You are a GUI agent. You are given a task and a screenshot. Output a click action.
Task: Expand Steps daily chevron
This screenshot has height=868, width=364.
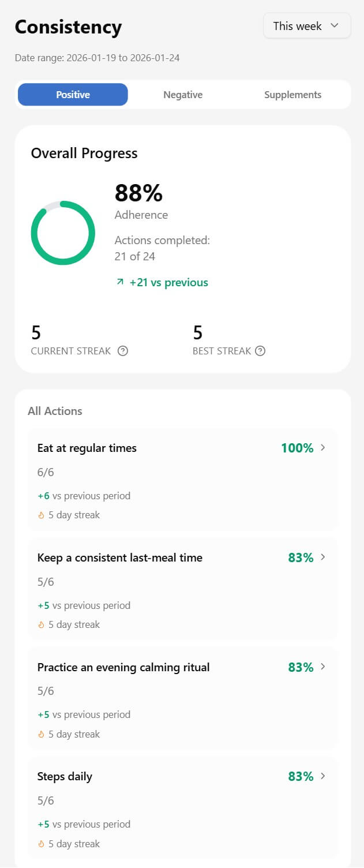pos(323,776)
